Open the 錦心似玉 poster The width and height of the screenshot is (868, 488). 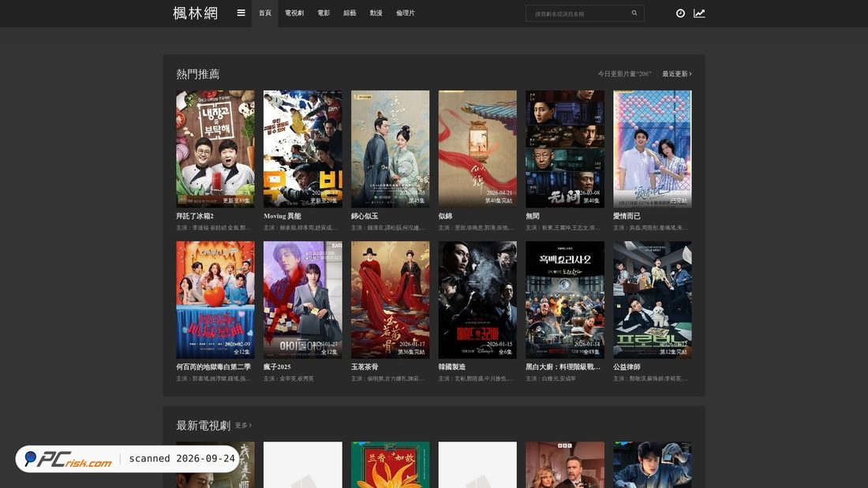[x=391, y=149]
